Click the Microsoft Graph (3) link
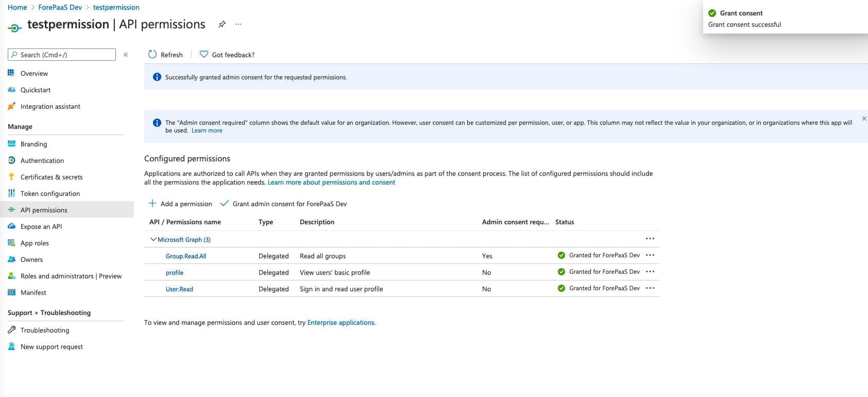The height and width of the screenshot is (397, 868). pos(184,240)
